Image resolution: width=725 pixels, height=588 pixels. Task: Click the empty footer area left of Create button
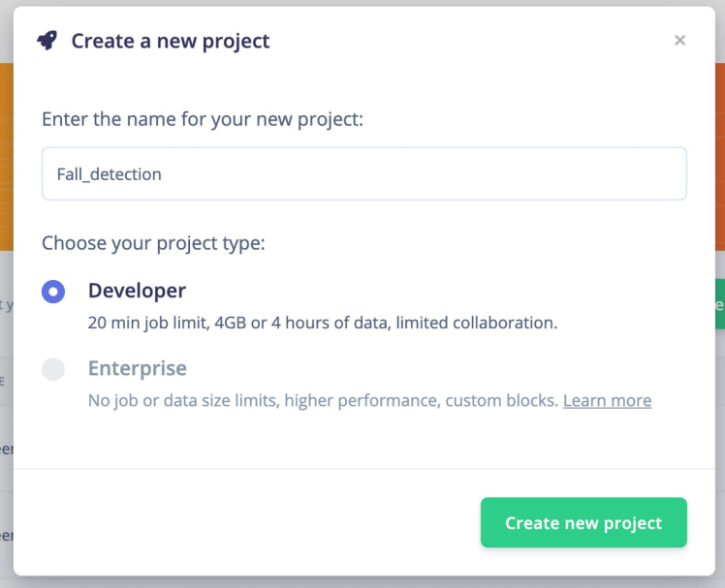tap(242, 523)
